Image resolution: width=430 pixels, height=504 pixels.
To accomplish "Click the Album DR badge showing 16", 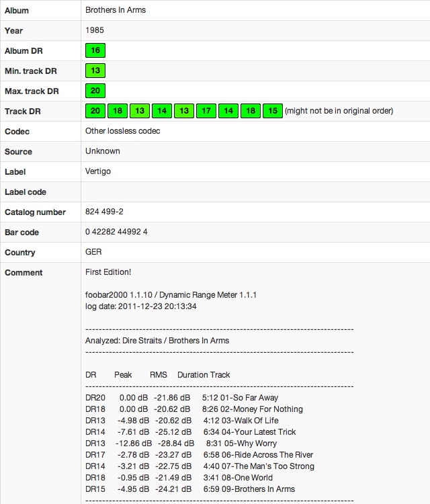I will point(95,50).
